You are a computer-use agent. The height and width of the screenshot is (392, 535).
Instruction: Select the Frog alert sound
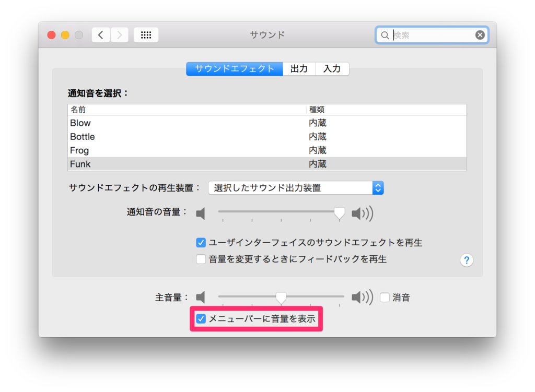267,150
